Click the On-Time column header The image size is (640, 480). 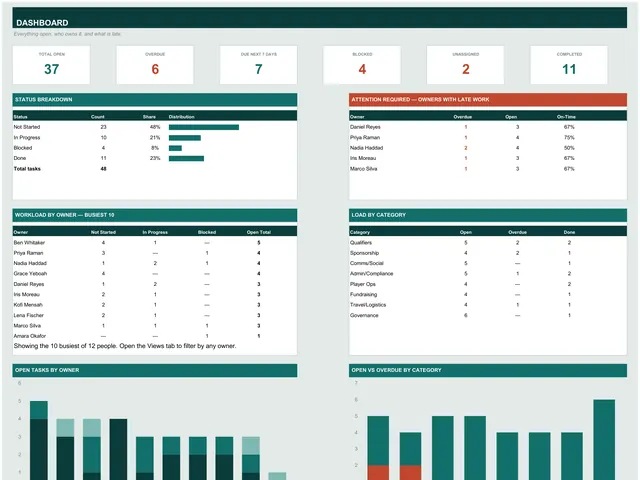click(566, 117)
